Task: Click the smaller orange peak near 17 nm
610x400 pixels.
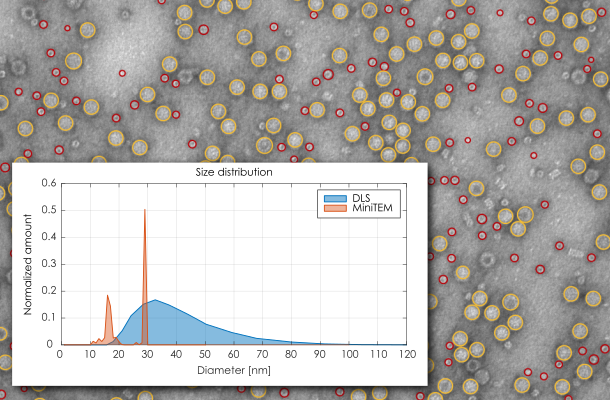Action: [x=107, y=296]
